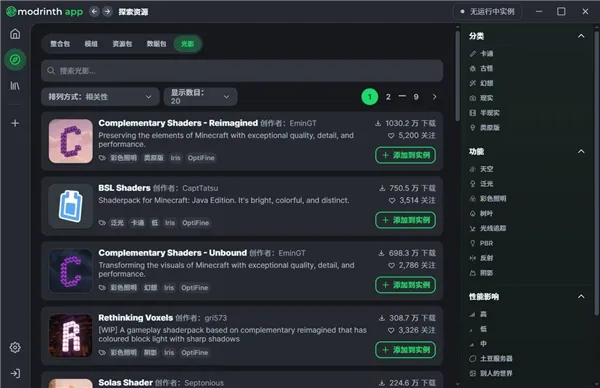Click the heart icon on Complementary Shaders - Reimagined
Viewport: 600px width, 388px height.
(x=391, y=135)
